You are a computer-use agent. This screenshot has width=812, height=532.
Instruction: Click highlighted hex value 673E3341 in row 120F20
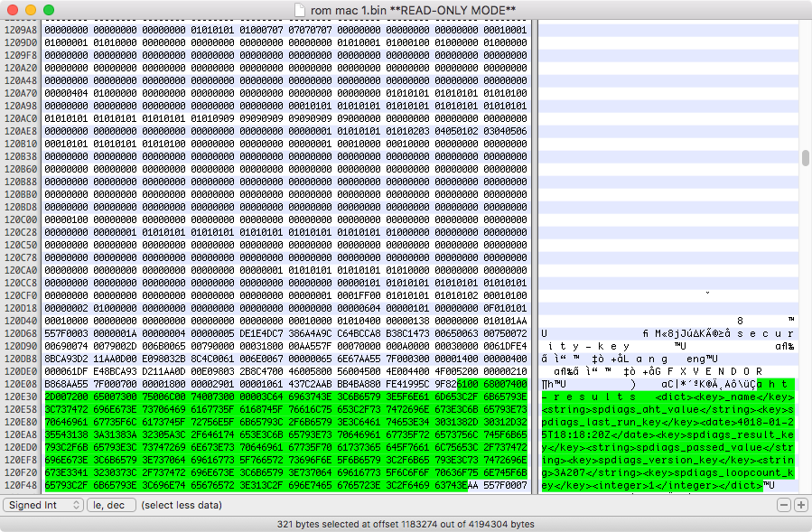pos(66,472)
